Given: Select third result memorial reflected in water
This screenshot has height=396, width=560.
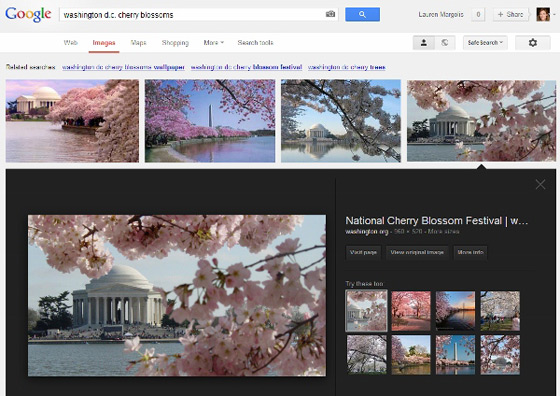Looking at the screenshot, I should pos(341,121).
